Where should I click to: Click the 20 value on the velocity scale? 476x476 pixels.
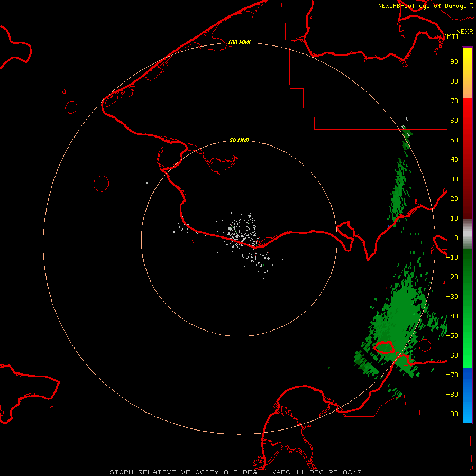(454, 198)
